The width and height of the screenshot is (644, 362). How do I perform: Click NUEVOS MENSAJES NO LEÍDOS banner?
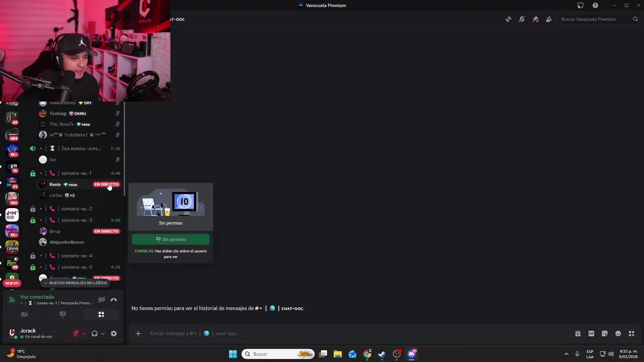[75, 283]
